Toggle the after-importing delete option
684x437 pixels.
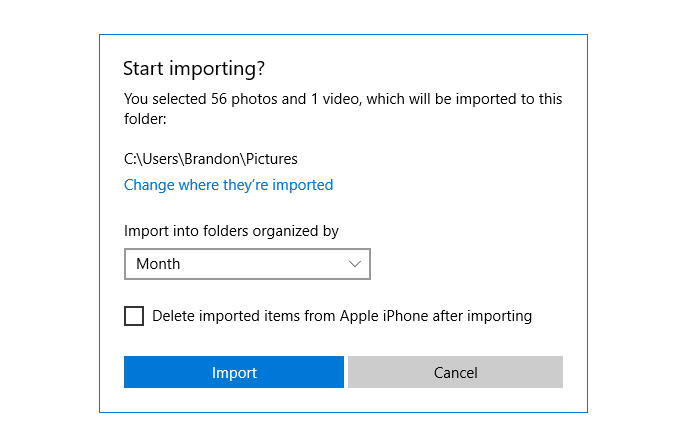pos(134,316)
